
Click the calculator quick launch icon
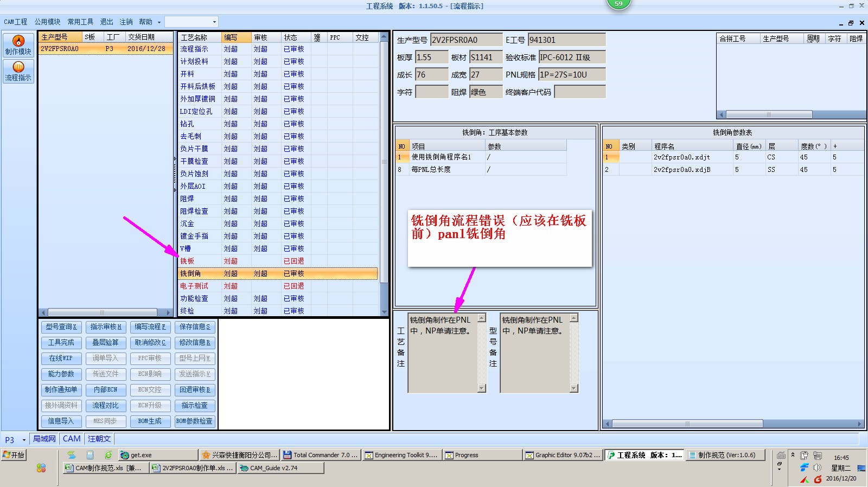click(90, 455)
